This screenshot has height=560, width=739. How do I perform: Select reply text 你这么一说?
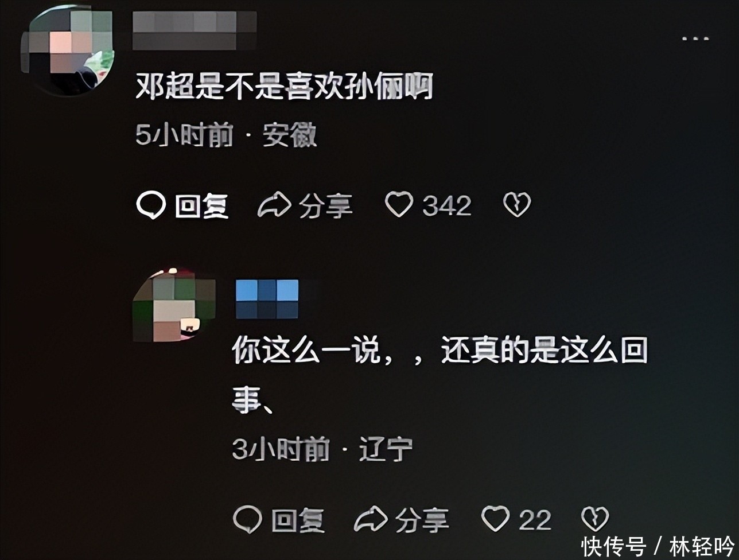point(306,351)
